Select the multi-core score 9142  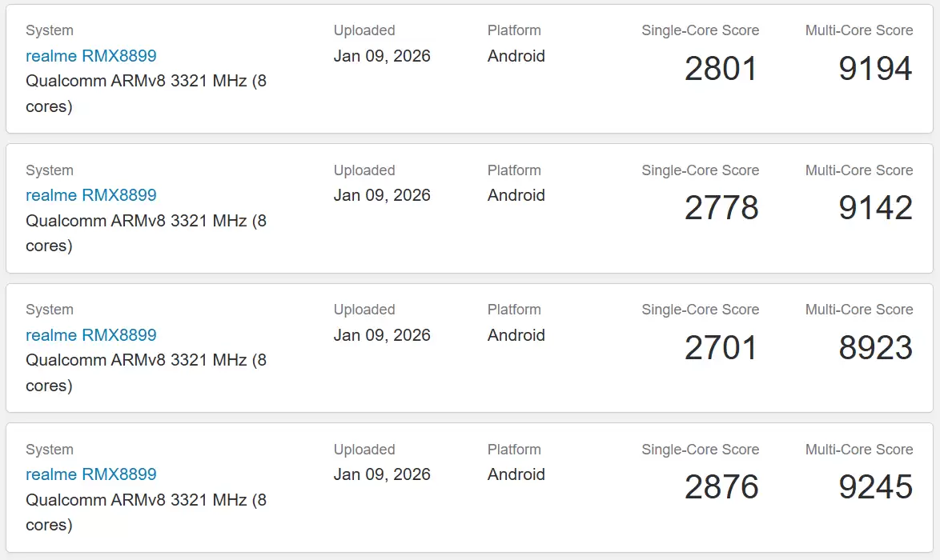point(875,208)
